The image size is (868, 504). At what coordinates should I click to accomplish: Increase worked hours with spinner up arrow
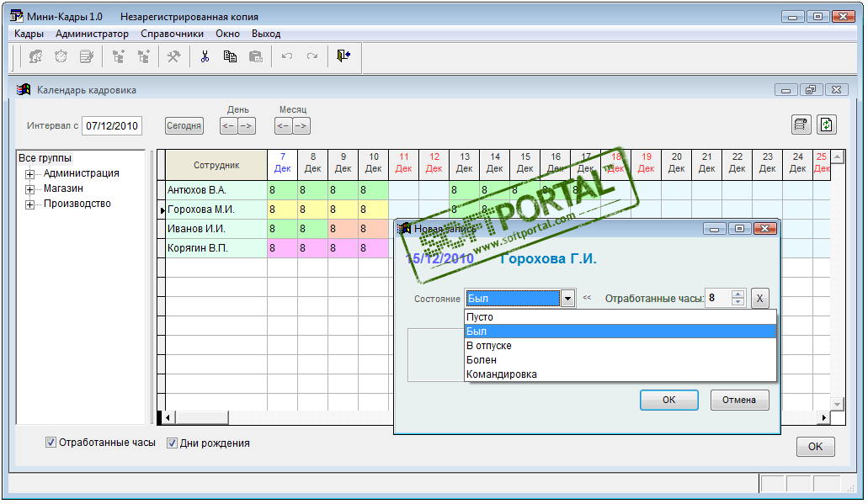pyautogui.click(x=738, y=294)
